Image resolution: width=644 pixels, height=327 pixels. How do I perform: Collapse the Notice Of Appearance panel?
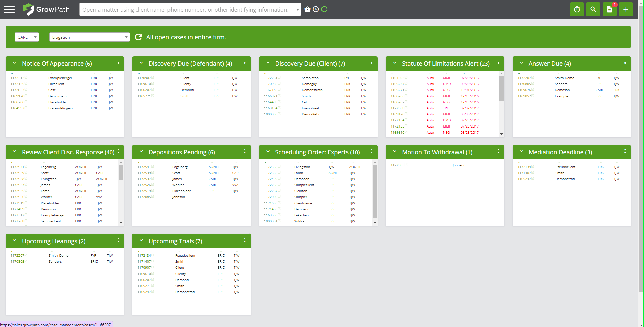coord(14,63)
